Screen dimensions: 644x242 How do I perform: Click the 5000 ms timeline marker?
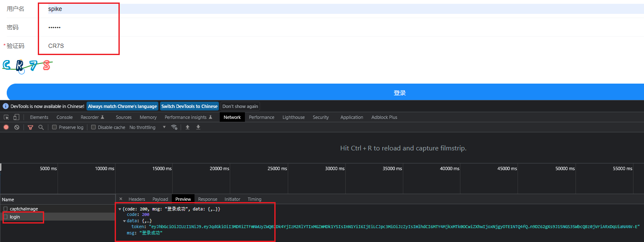48,168
